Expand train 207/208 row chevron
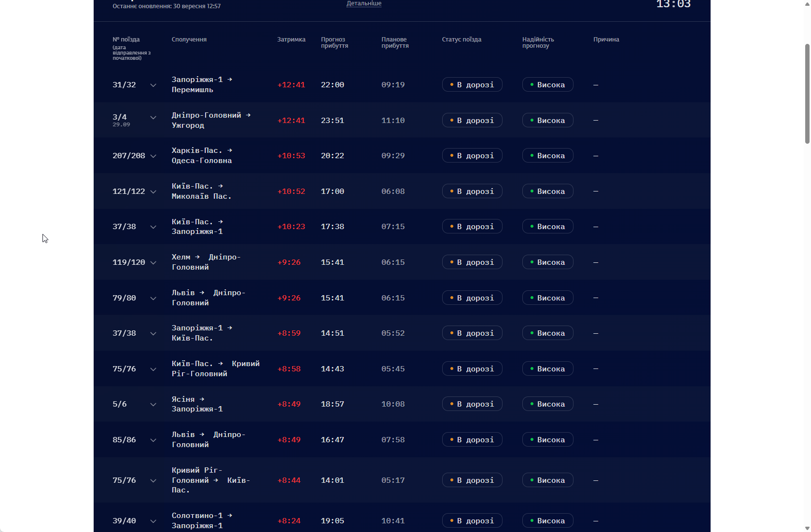The height and width of the screenshot is (532, 811). (x=153, y=156)
